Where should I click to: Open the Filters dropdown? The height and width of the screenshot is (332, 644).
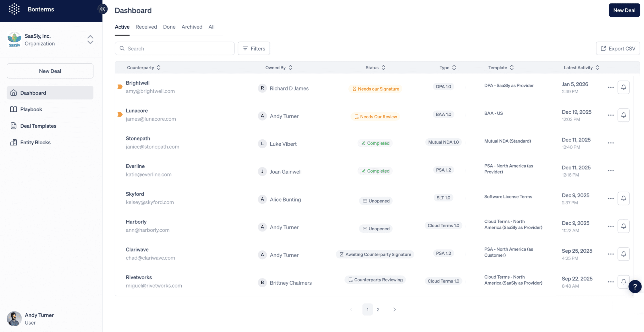(x=253, y=49)
